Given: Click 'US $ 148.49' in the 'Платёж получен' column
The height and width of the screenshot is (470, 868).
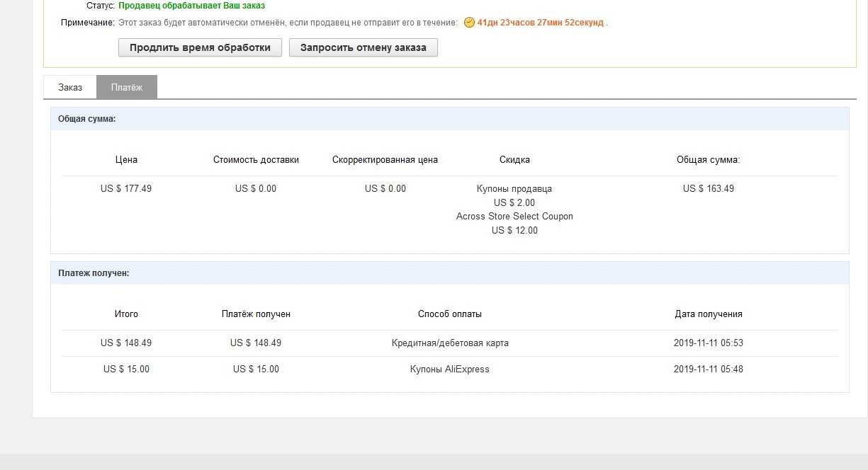Looking at the screenshot, I should pos(256,343).
